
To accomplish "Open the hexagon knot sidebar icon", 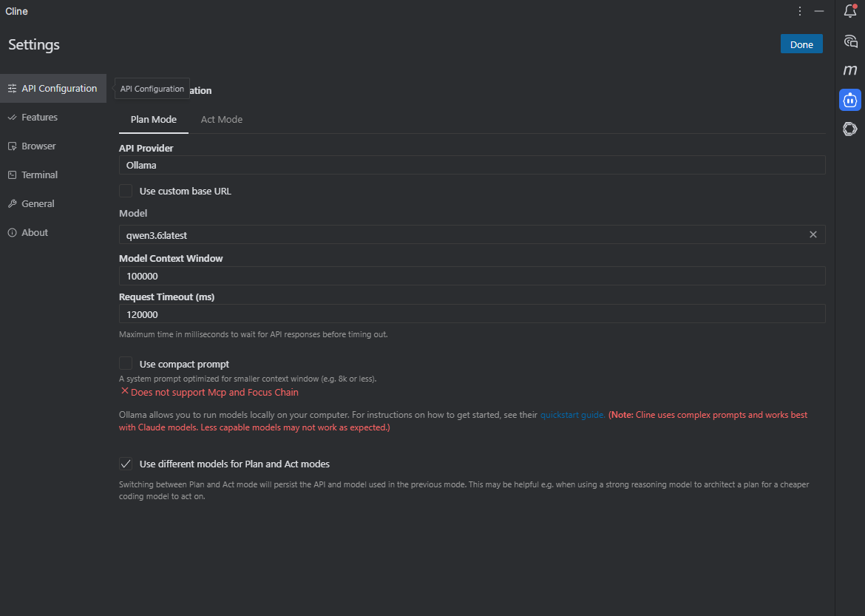I will 850,129.
